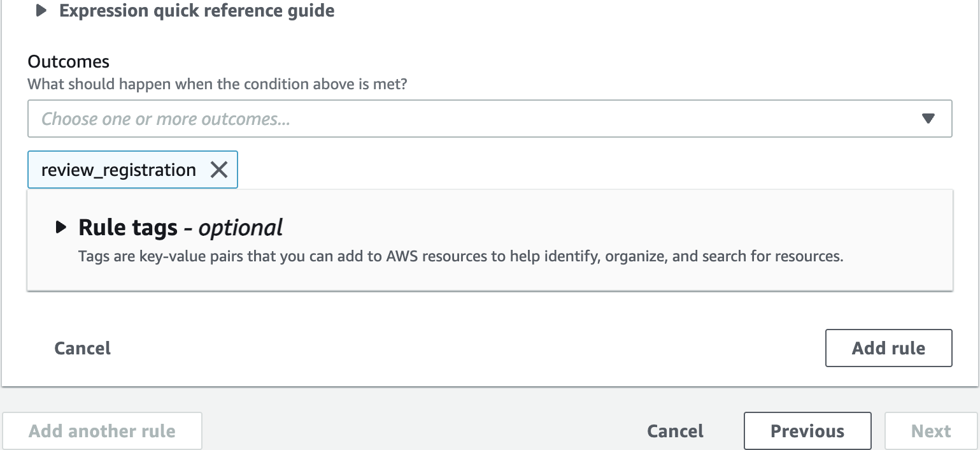The height and width of the screenshot is (450, 980).
Task: Expand the Rule tags disclosure triangle
Action: (61, 227)
